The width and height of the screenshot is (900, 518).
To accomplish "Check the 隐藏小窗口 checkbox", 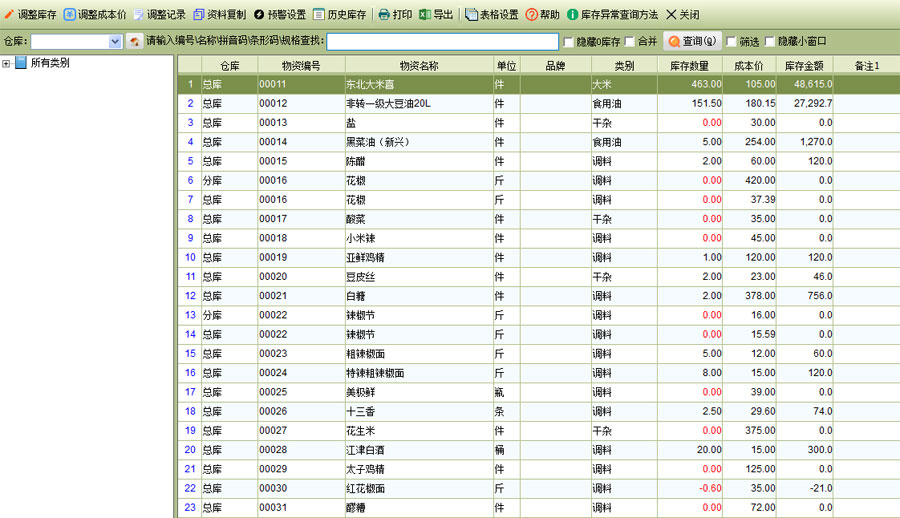I will (x=770, y=42).
